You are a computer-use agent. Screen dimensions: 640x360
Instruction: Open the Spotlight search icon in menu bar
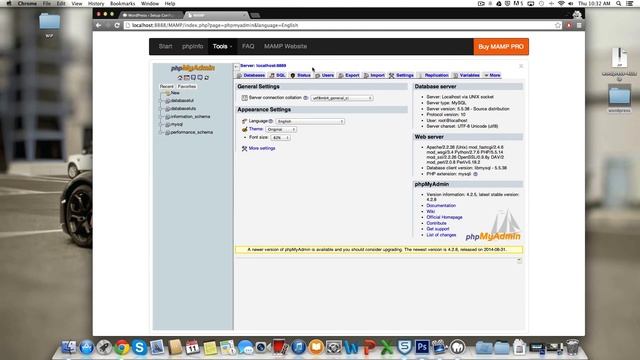pyautogui.click(x=619, y=3)
